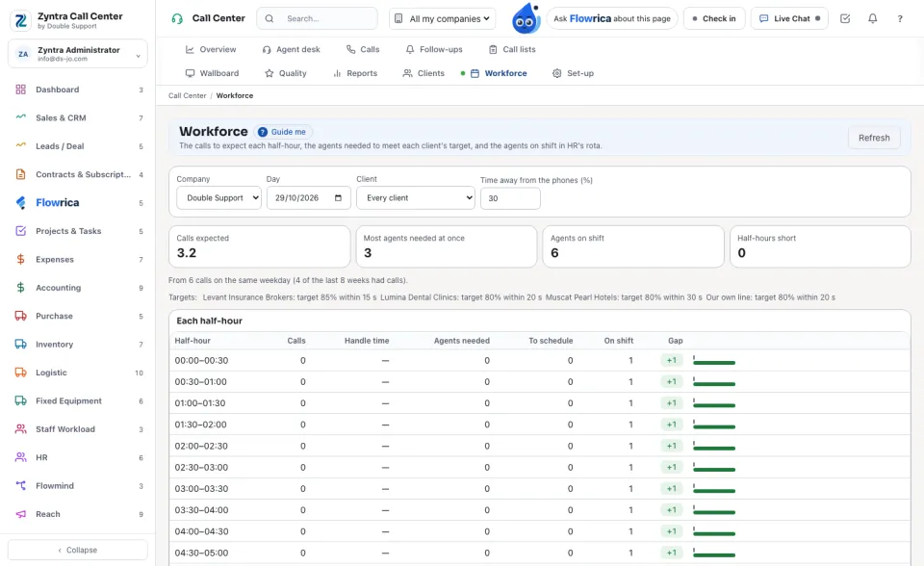Click Ask Flowrica about this page
The image size is (924, 566).
[x=612, y=19]
